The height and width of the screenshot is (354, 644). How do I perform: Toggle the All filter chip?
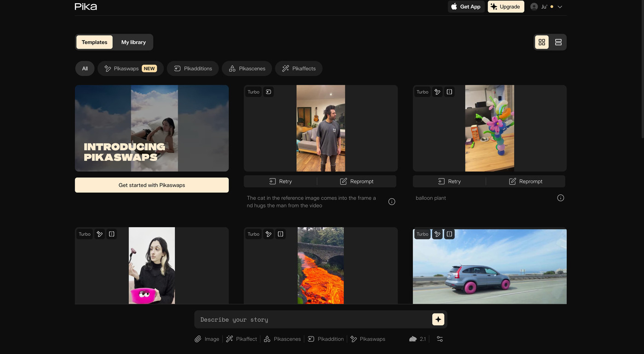[x=85, y=69]
